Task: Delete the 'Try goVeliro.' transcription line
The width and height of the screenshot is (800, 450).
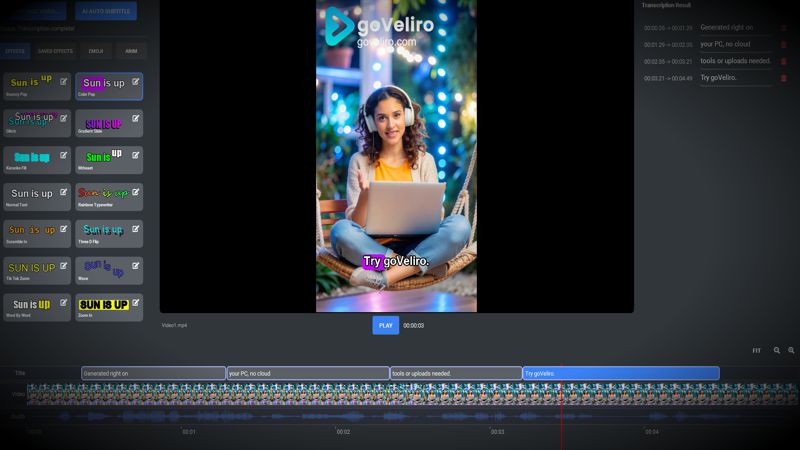Action: coord(784,79)
